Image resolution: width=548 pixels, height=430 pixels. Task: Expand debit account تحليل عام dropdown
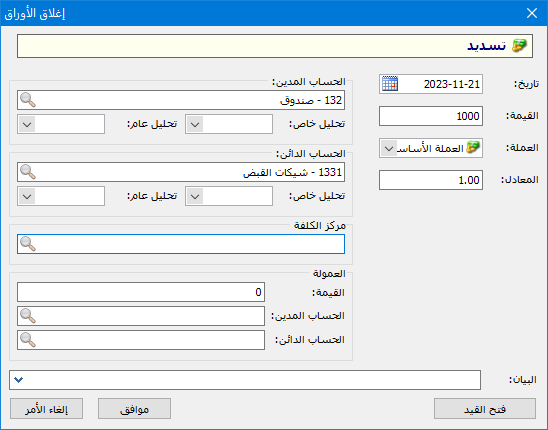(x=27, y=124)
